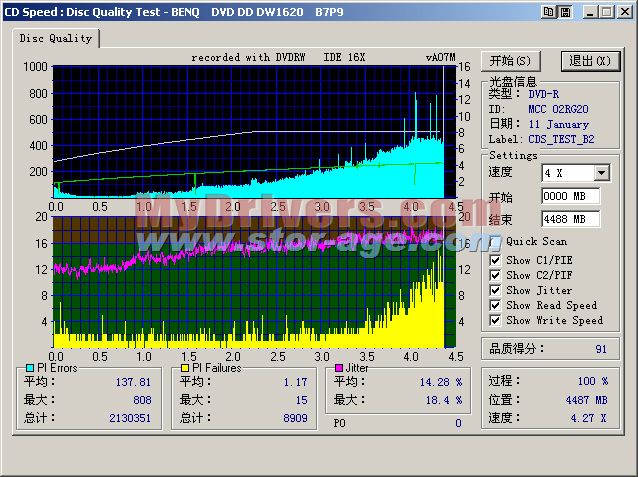Click the magenta Jitter legend square

click(338, 369)
